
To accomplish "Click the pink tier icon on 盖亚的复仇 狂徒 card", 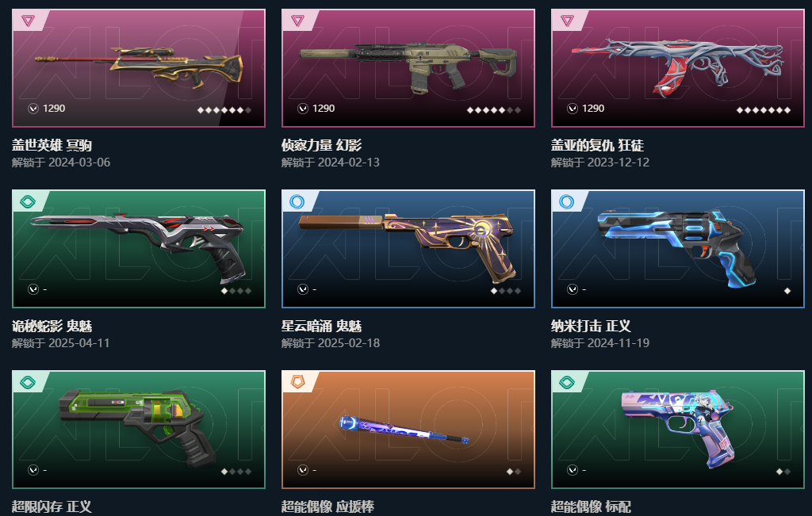I will [x=567, y=21].
